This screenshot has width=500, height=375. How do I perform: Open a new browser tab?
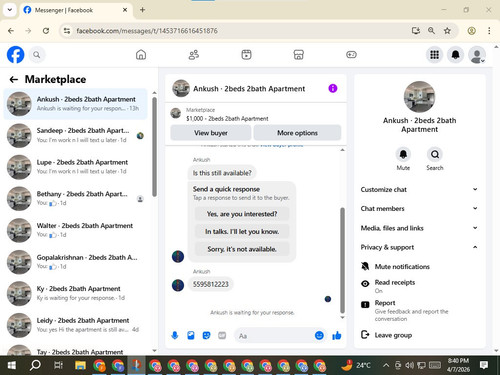142,10
